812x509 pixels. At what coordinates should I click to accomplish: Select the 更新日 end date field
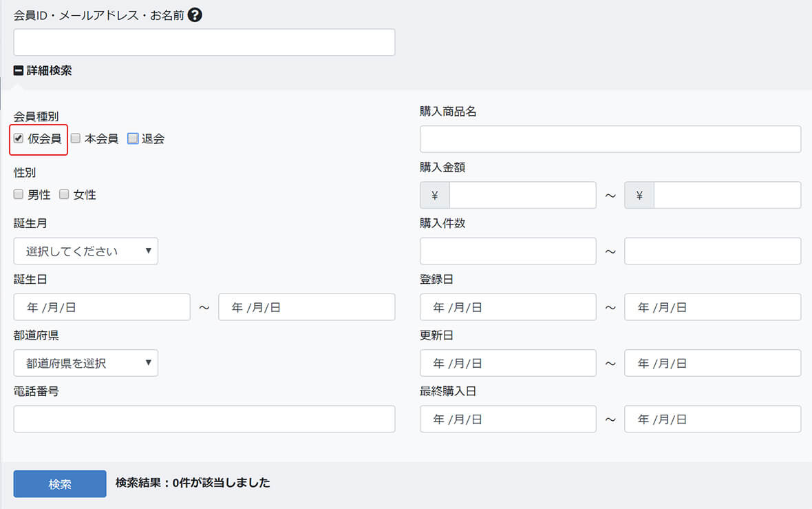tap(713, 363)
